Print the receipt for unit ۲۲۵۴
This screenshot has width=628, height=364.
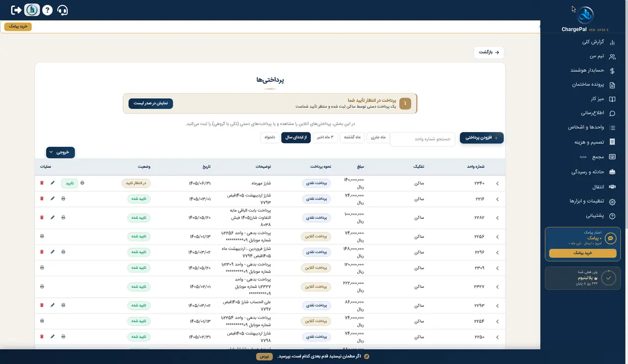click(x=42, y=321)
